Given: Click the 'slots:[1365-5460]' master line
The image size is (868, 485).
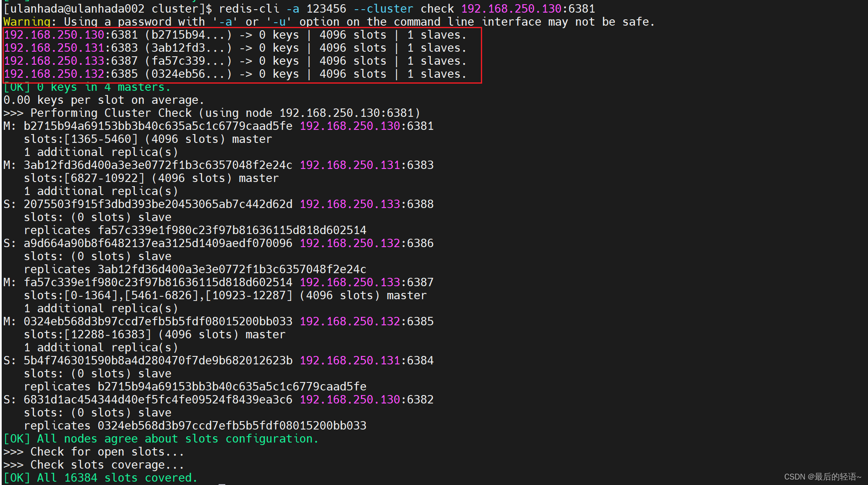Looking at the screenshot, I should pyautogui.click(x=148, y=139).
